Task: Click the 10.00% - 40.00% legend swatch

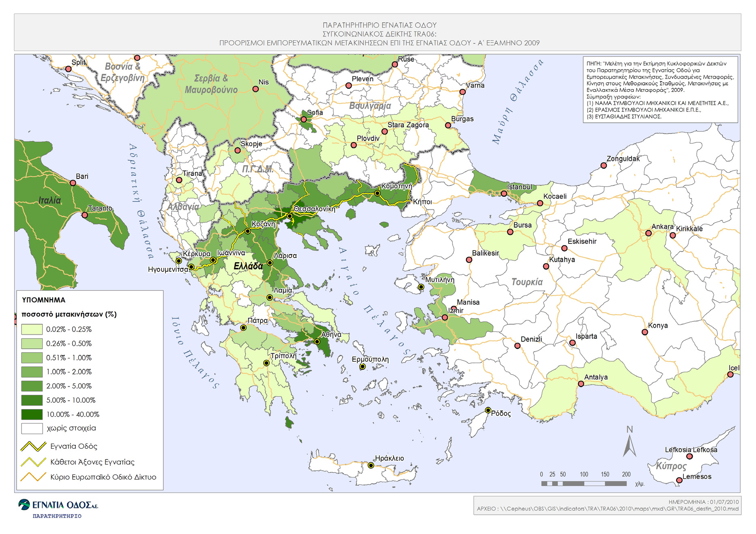Action: tap(32, 414)
